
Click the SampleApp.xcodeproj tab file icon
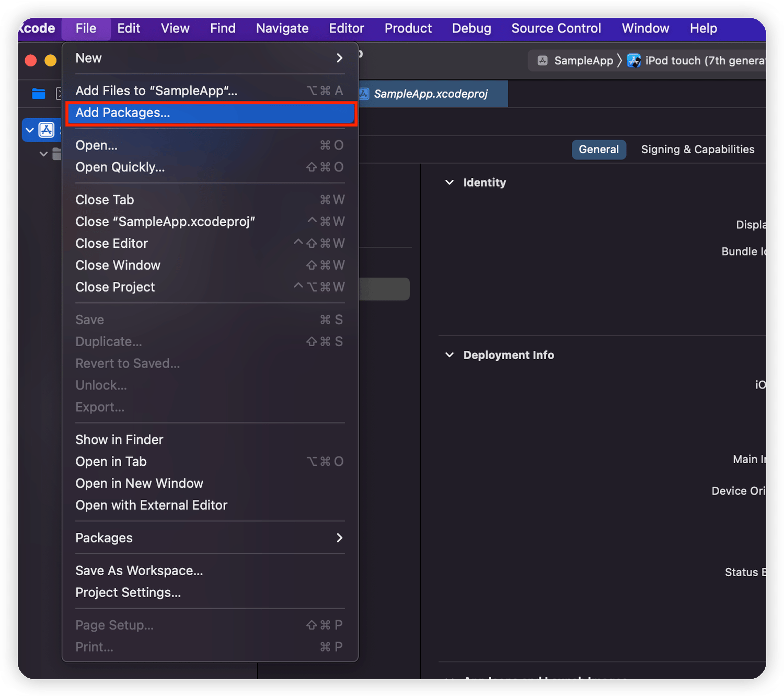point(364,94)
